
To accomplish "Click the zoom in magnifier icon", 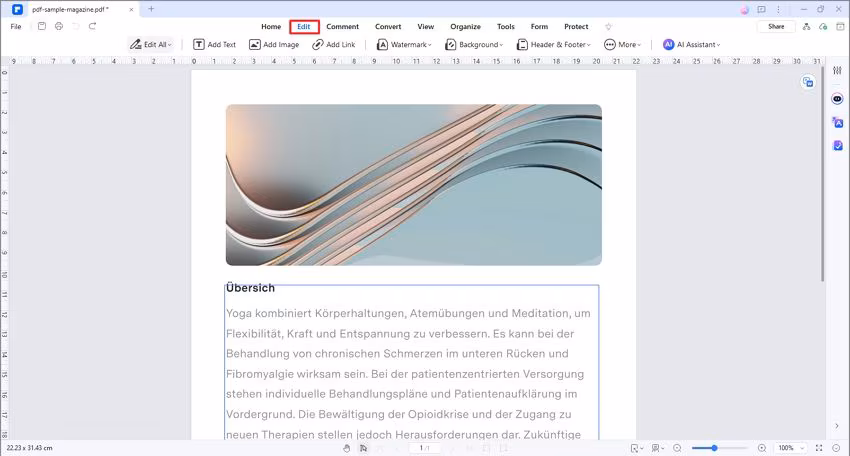I will coord(762,448).
